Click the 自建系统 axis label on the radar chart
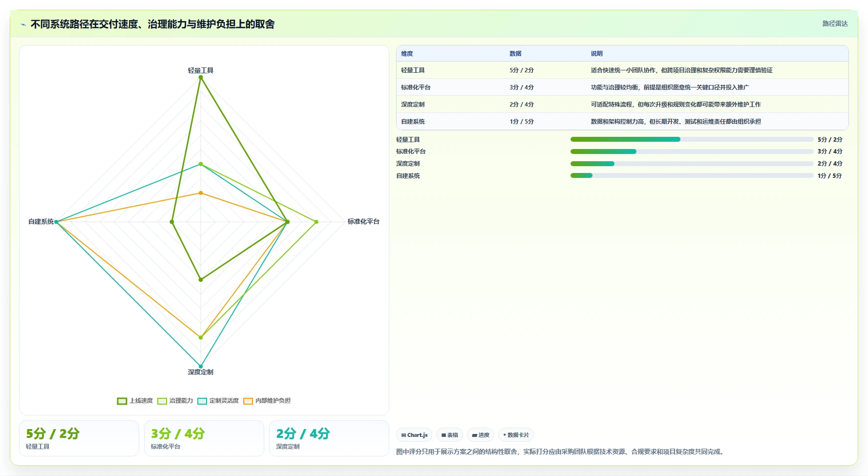This screenshot has height=476, width=868. coord(41,221)
